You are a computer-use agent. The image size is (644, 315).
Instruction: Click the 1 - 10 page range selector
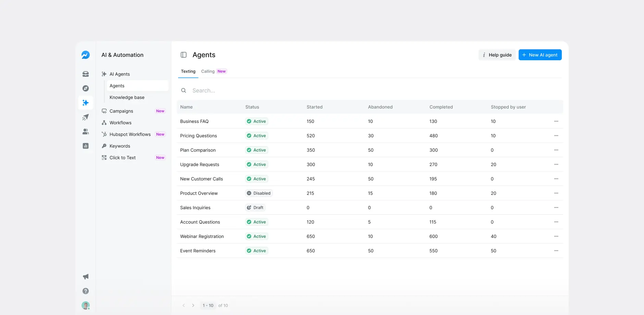pyautogui.click(x=208, y=305)
